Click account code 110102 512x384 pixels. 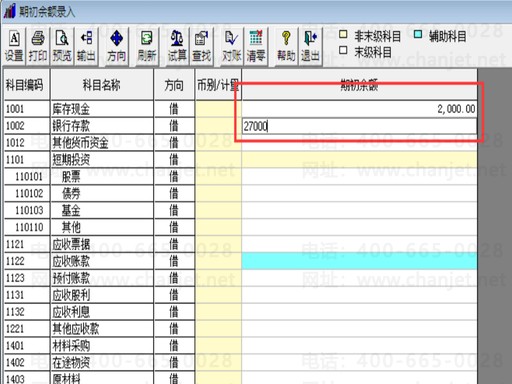[29, 194]
